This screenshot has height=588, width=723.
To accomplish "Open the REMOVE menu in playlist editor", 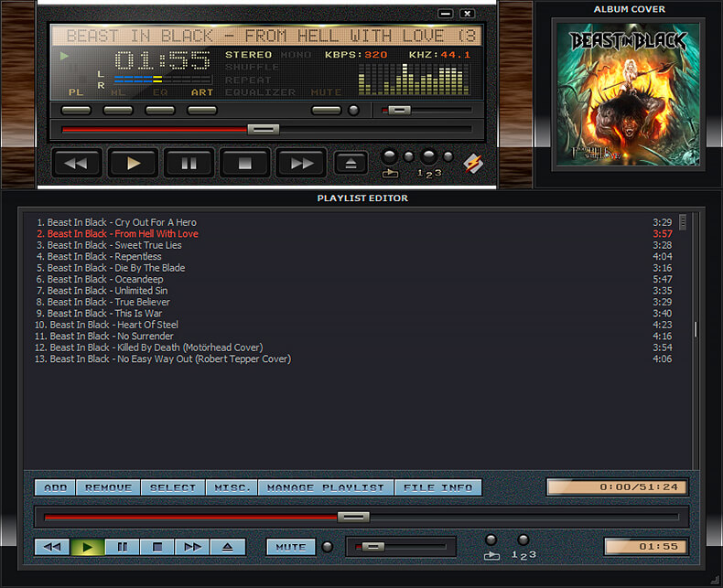I will click(108, 487).
